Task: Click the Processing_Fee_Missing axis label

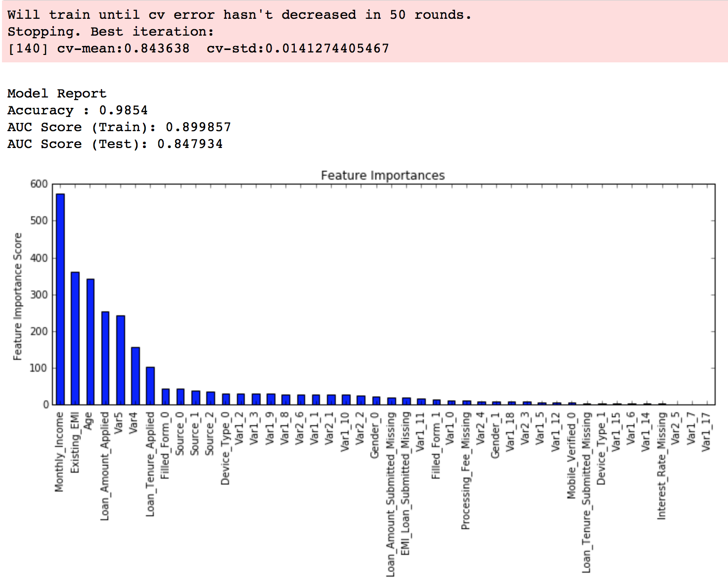Action: 466,471
